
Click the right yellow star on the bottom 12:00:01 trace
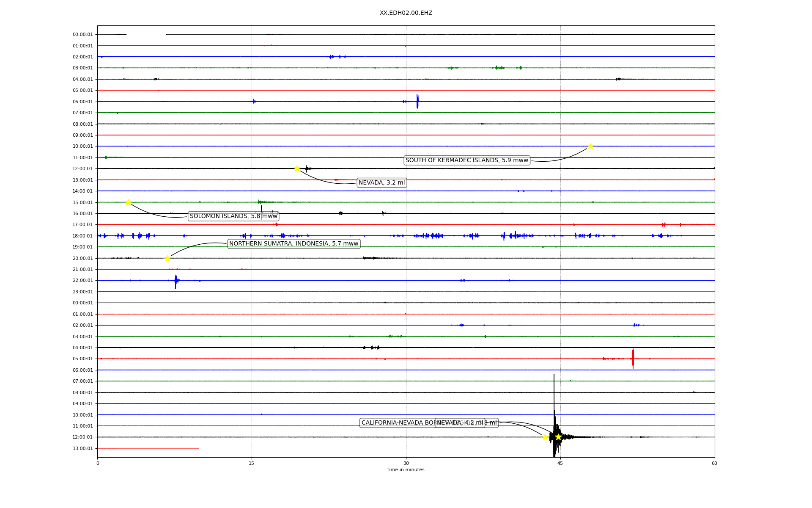click(558, 437)
